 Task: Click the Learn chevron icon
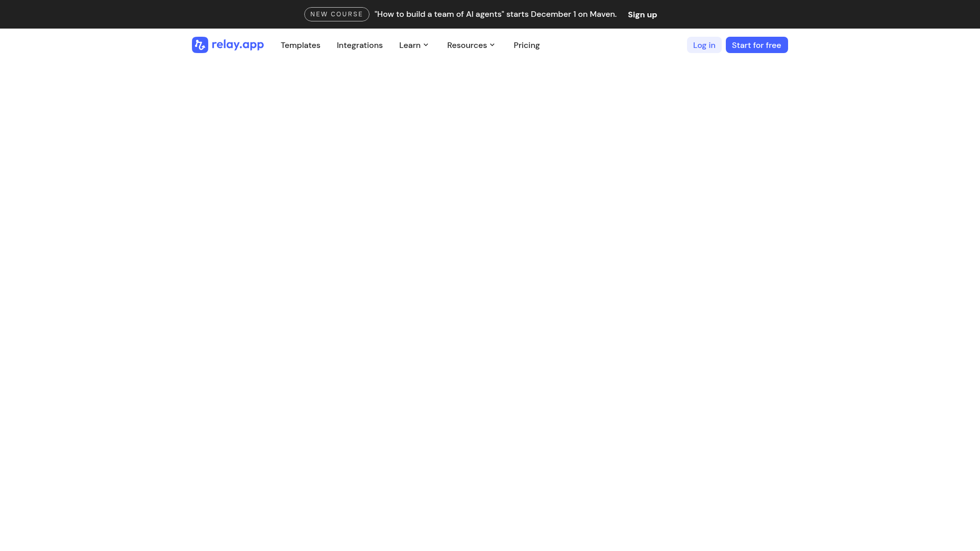(x=427, y=45)
